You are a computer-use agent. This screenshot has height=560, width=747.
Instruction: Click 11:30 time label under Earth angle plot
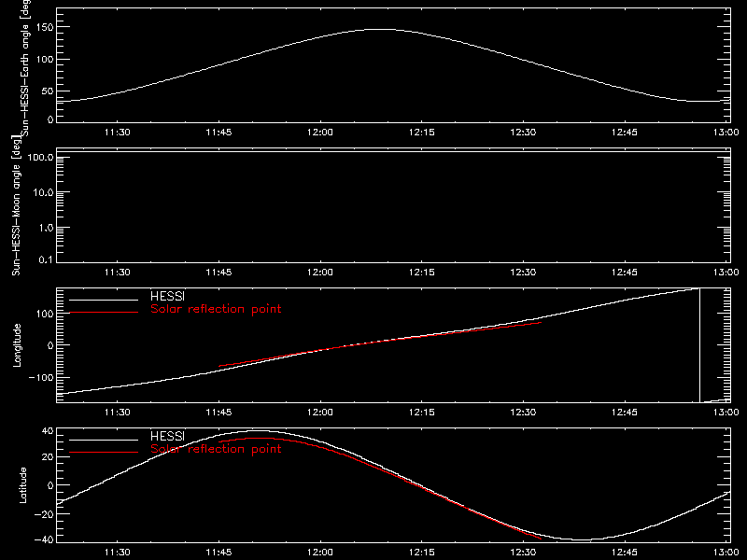point(118,132)
